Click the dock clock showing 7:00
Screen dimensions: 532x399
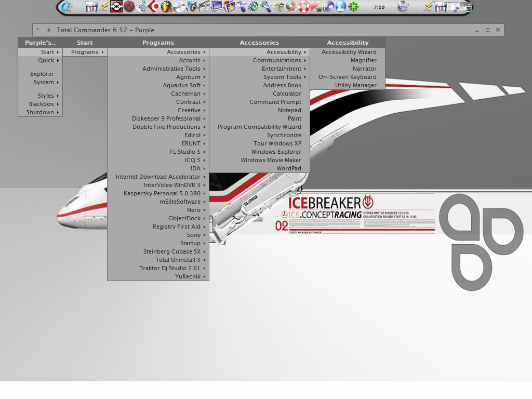pos(379,7)
